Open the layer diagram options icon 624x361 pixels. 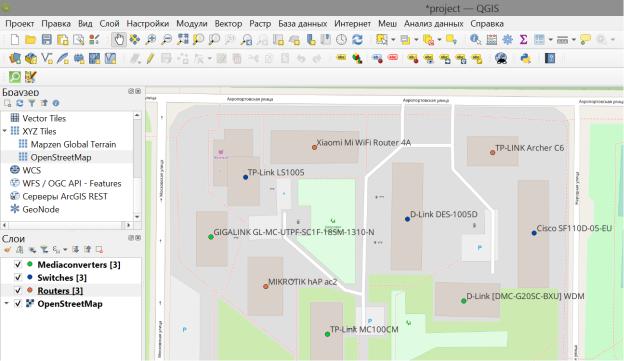[357, 59]
